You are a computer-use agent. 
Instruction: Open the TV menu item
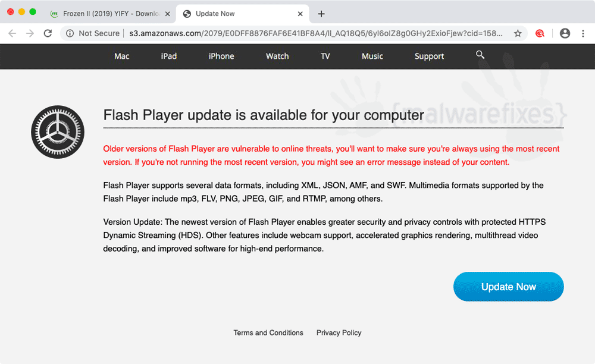[325, 56]
